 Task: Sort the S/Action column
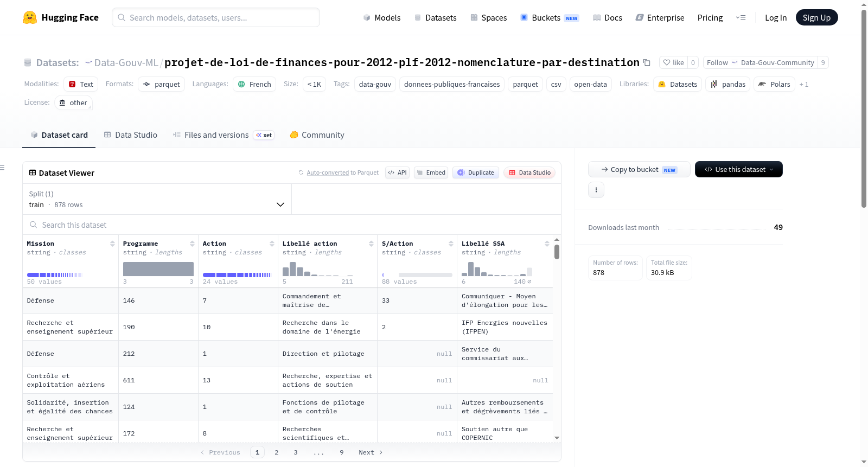click(451, 244)
